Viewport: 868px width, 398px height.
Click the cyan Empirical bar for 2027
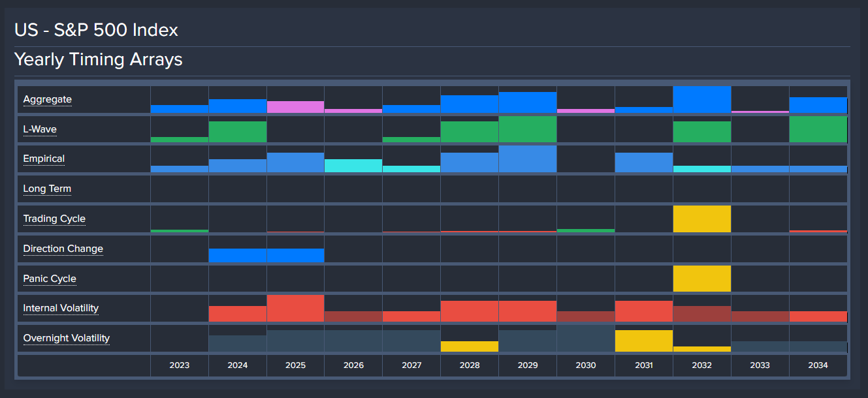[x=411, y=169]
